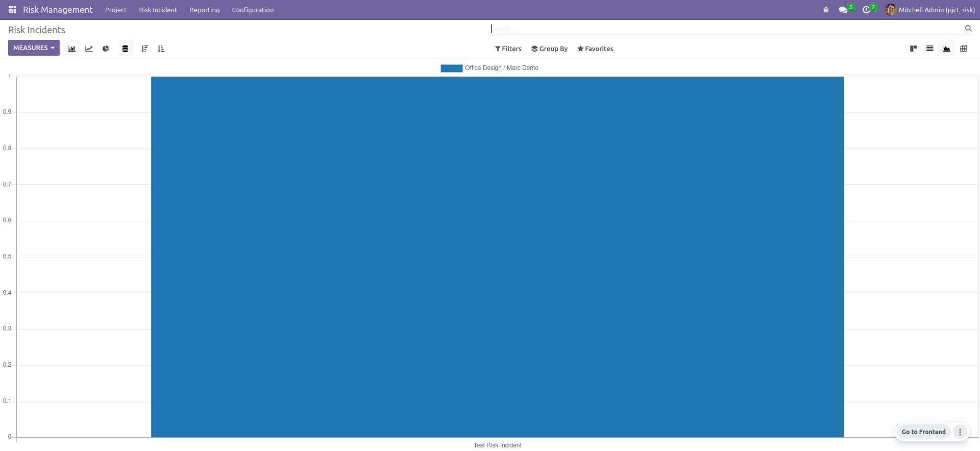The image size is (980, 451).
Task: Toggle stacked chart mode
Action: click(x=125, y=49)
